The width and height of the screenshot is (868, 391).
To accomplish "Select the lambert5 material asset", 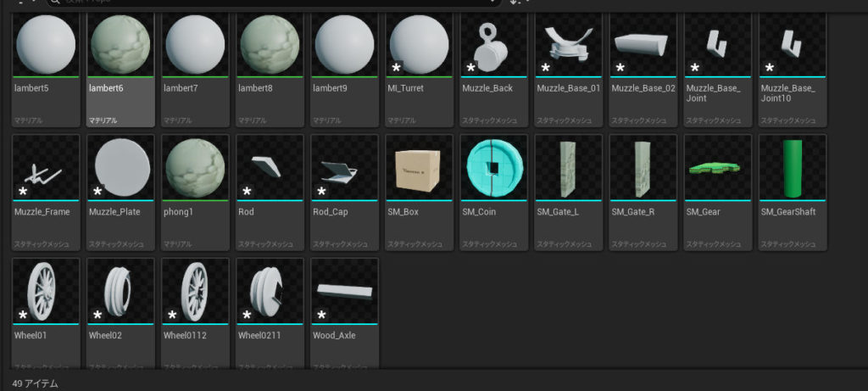I will pyautogui.click(x=47, y=45).
